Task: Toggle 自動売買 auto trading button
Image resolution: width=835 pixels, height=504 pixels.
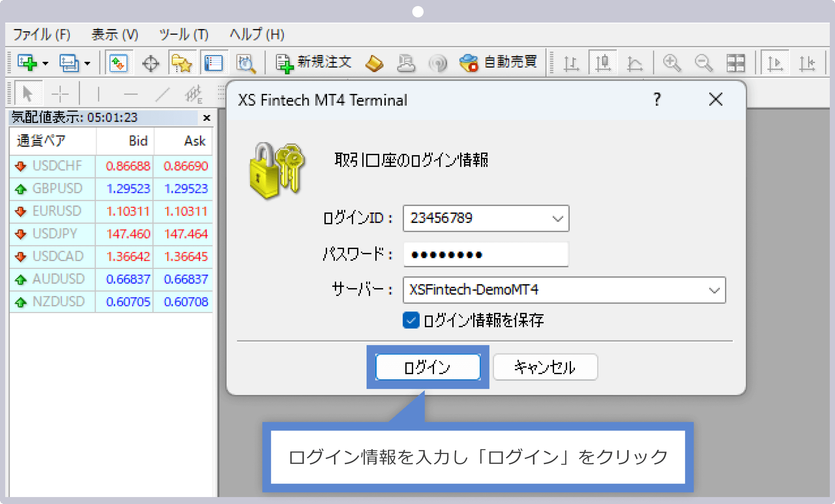Action: coord(498,63)
